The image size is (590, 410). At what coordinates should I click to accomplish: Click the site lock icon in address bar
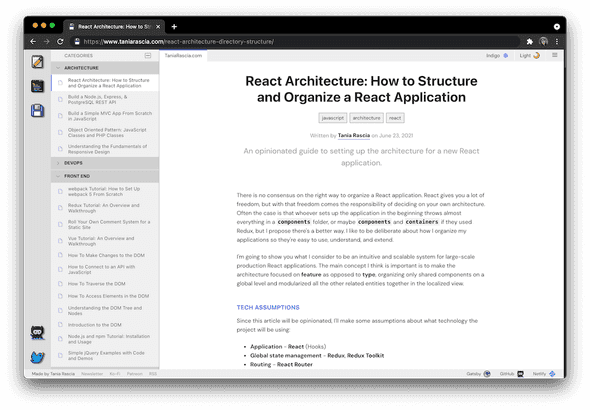click(x=77, y=41)
